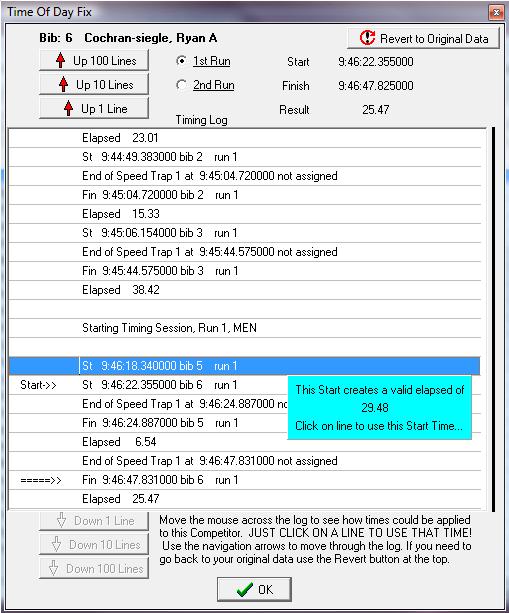Select log line St 9:46:18.340000 bib 5
This screenshot has width=509, height=613.
pyautogui.click(x=245, y=366)
